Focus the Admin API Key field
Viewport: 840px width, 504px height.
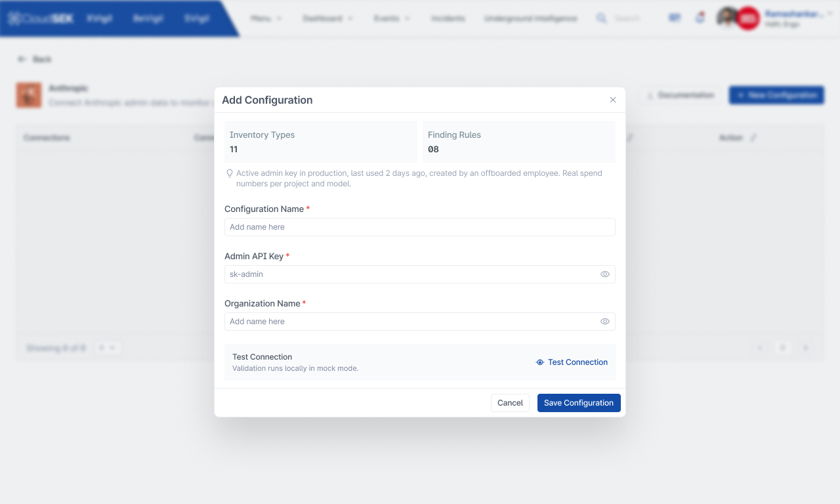(x=420, y=274)
